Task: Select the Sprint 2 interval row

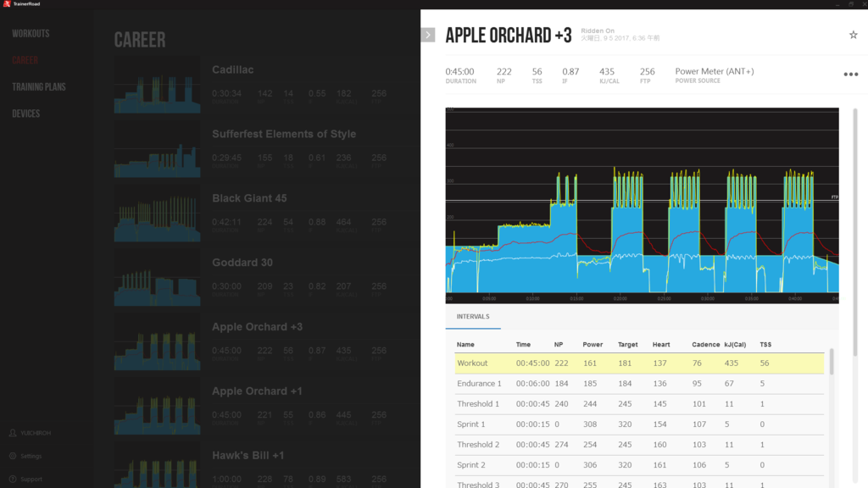Action: tap(639, 465)
